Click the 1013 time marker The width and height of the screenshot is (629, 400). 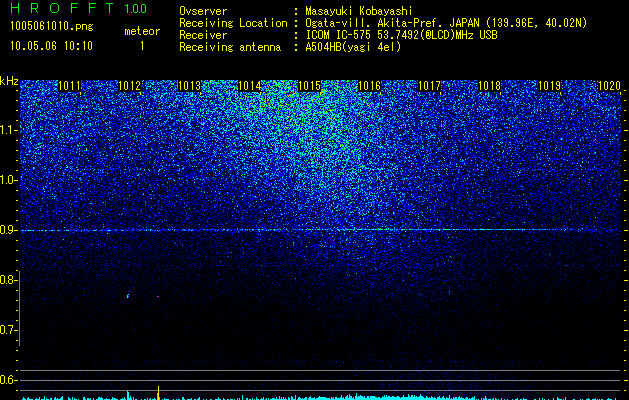[x=189, y=86]
